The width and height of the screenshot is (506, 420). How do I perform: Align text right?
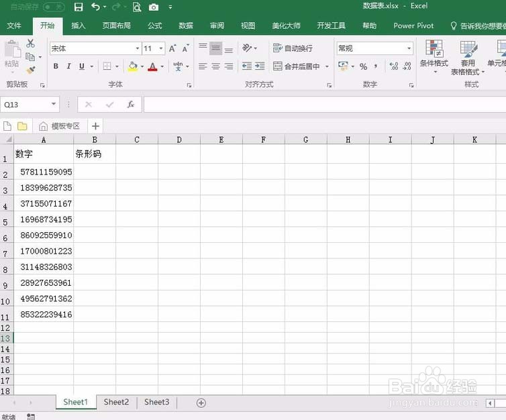[229, 66]
